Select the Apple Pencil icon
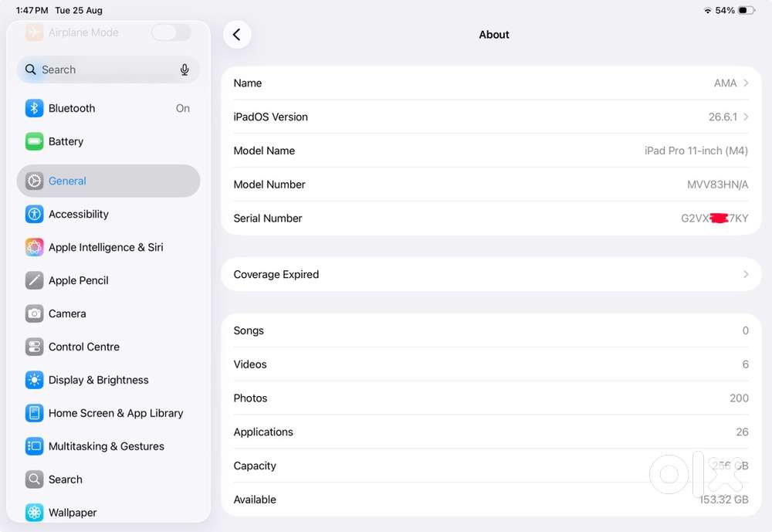 click(x=35, y=280)
